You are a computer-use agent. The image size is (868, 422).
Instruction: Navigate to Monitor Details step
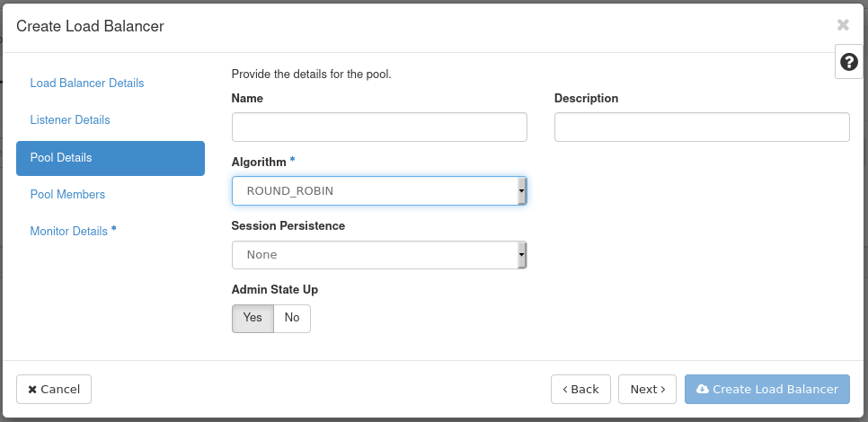[x=69, y=232]
